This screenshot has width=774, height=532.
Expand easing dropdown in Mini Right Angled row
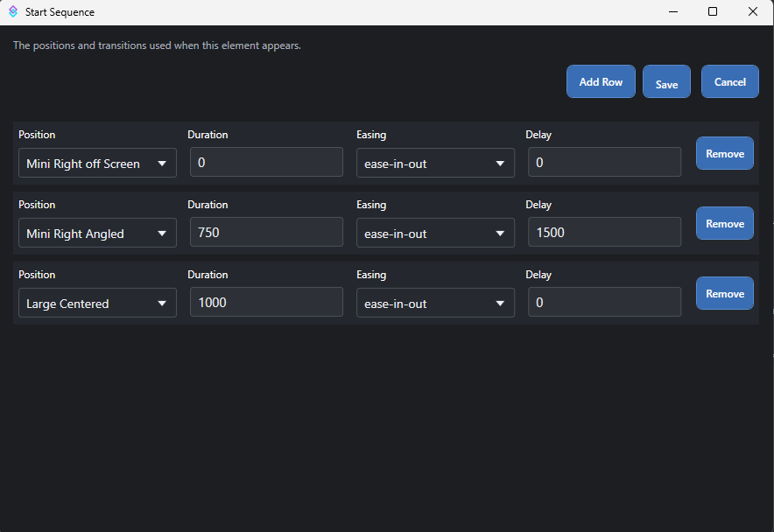point(435,233)
